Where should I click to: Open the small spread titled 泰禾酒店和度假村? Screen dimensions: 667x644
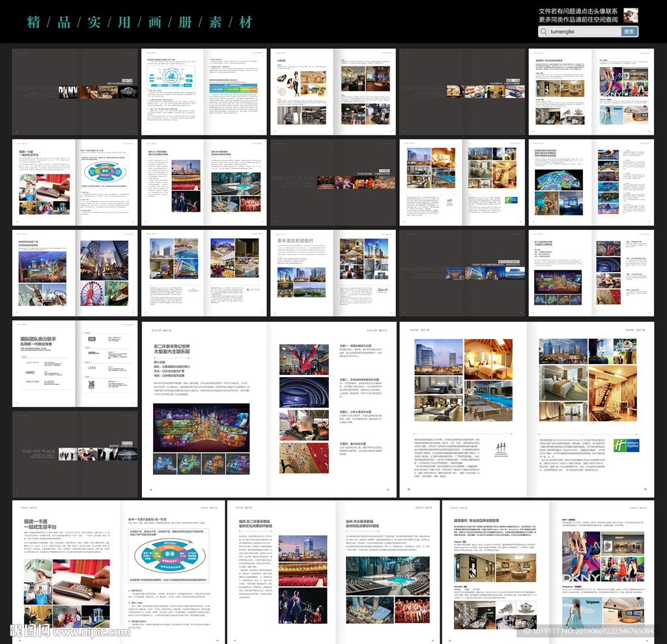(333, 273)
